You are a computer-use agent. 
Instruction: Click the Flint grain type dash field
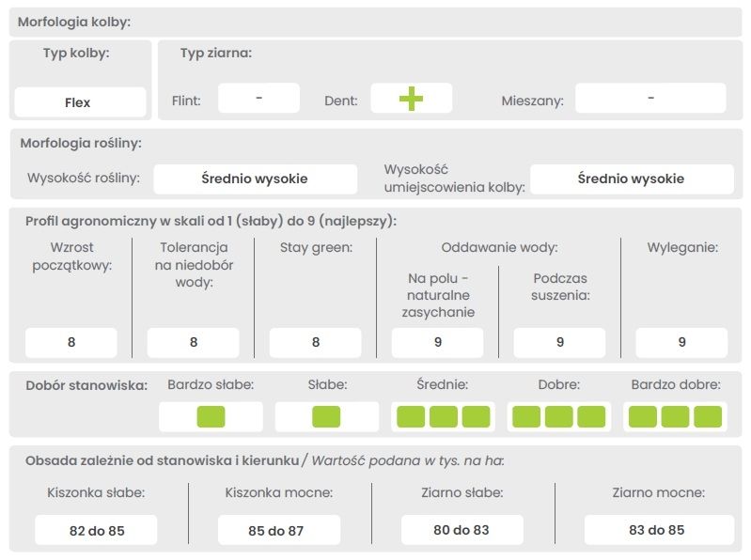(258, 98)
